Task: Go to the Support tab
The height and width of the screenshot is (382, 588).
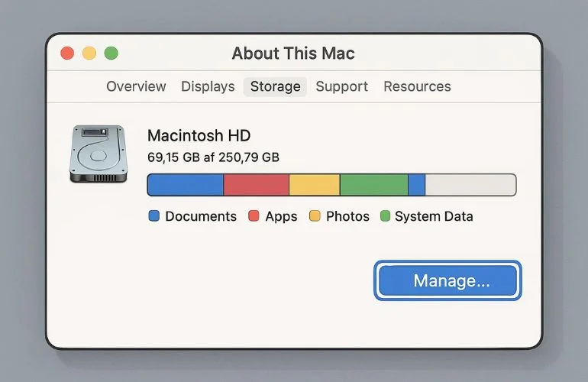Action: click(341, 86)
